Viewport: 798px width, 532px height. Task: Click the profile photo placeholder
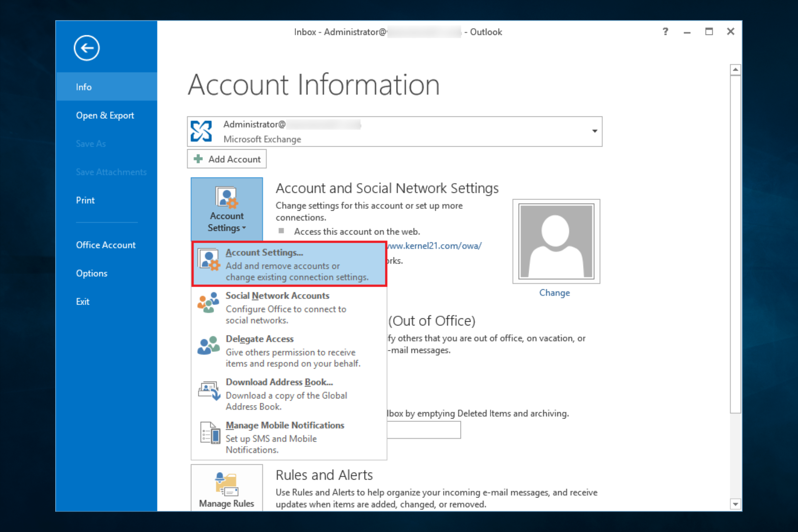[556, 241]
